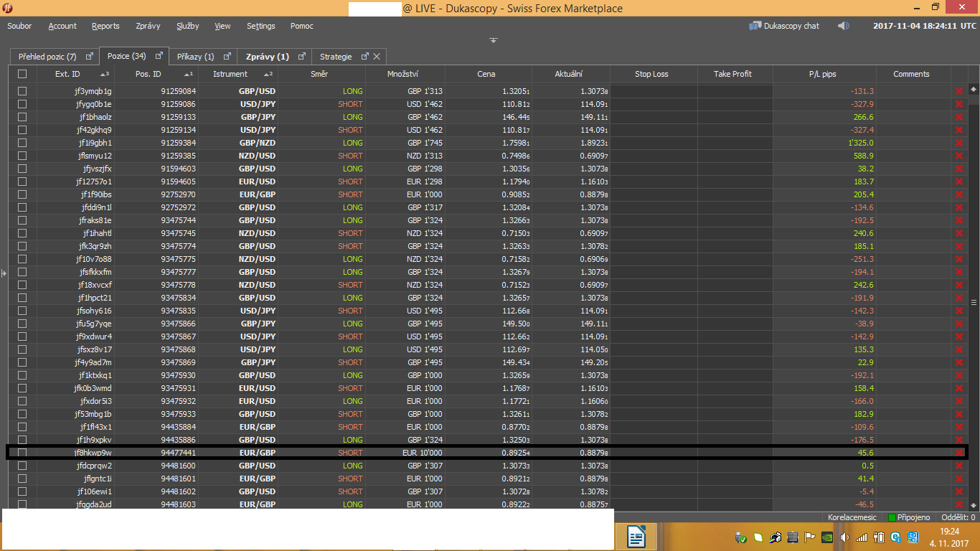Open battery power tray icon
Screen dimensions: 980x551
pos(878,537)
